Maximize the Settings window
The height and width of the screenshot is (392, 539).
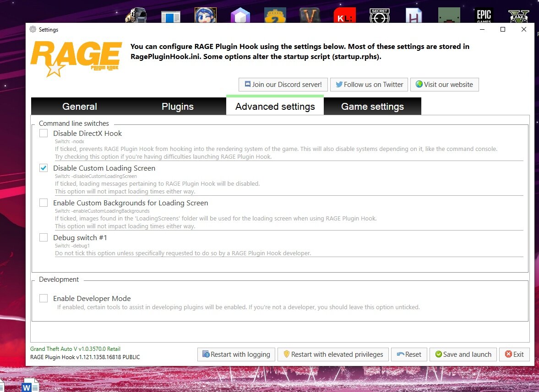[x=502, y=29]
